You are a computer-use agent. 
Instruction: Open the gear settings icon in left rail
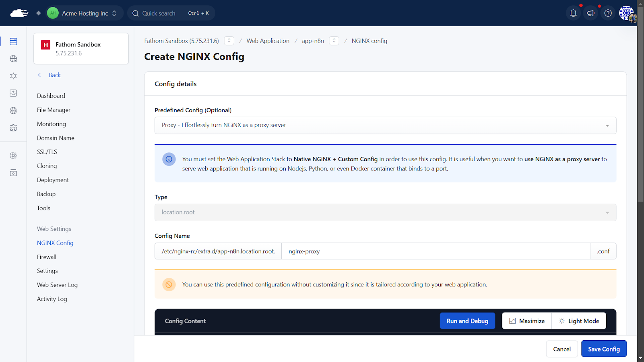(13, 156)
